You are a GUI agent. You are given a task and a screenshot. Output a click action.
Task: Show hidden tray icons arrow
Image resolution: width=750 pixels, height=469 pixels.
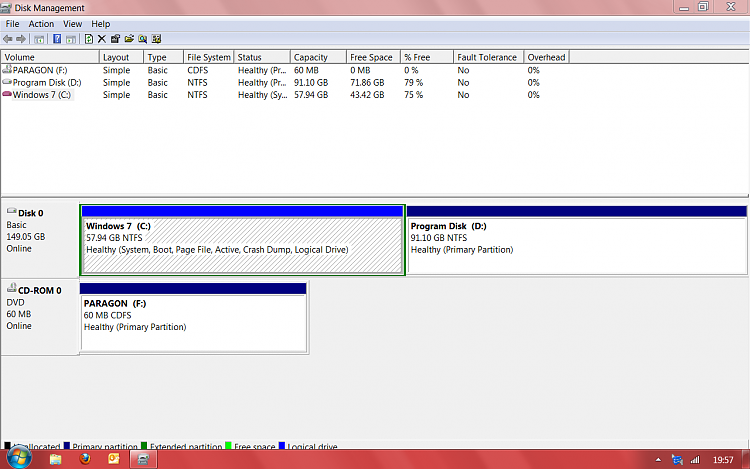tap(658, 460)
